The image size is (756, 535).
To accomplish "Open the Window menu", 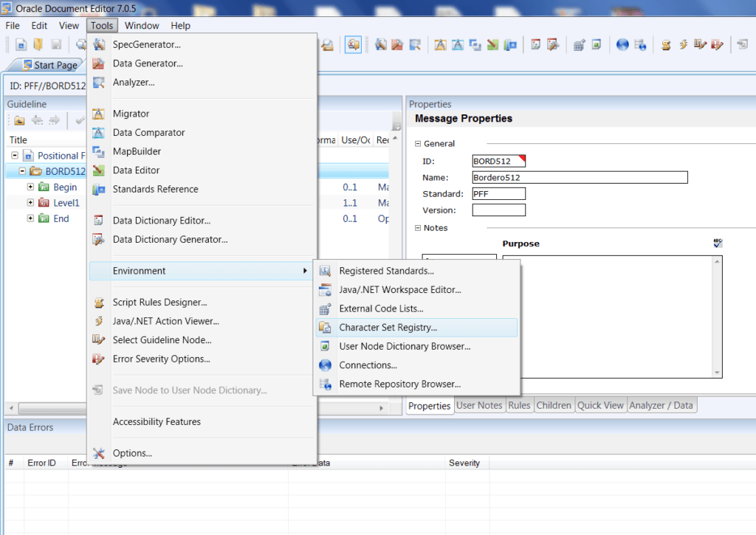I will click(x=142, y=25).
